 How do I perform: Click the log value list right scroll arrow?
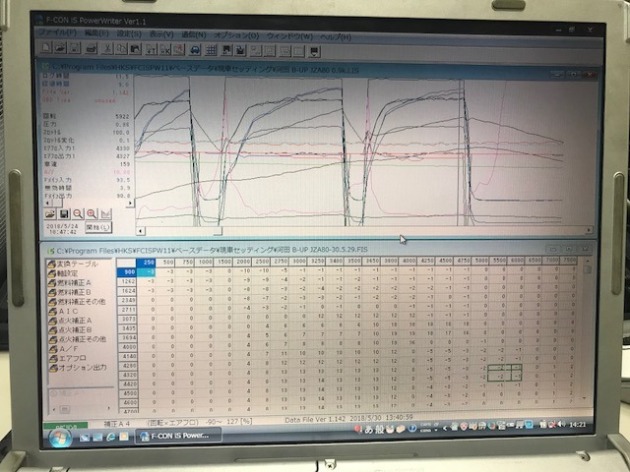tap(129, 203)
